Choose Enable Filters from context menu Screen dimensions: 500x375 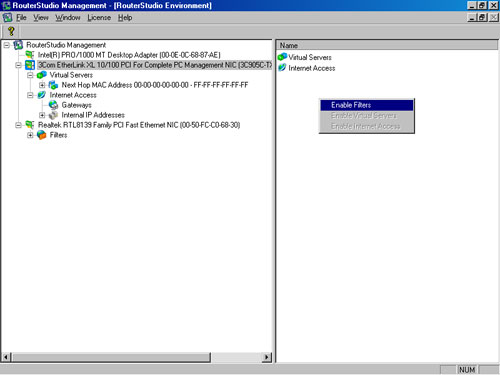(367, 105)
